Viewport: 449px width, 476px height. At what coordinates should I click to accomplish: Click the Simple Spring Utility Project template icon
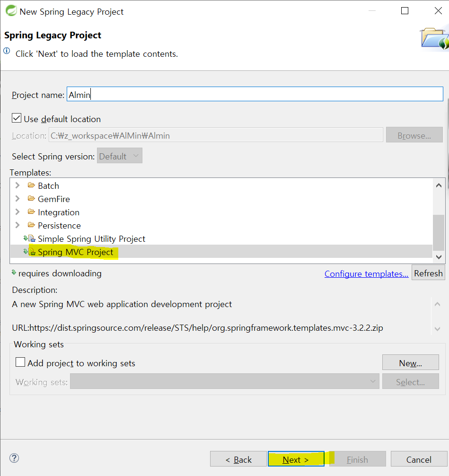(30, 238)
